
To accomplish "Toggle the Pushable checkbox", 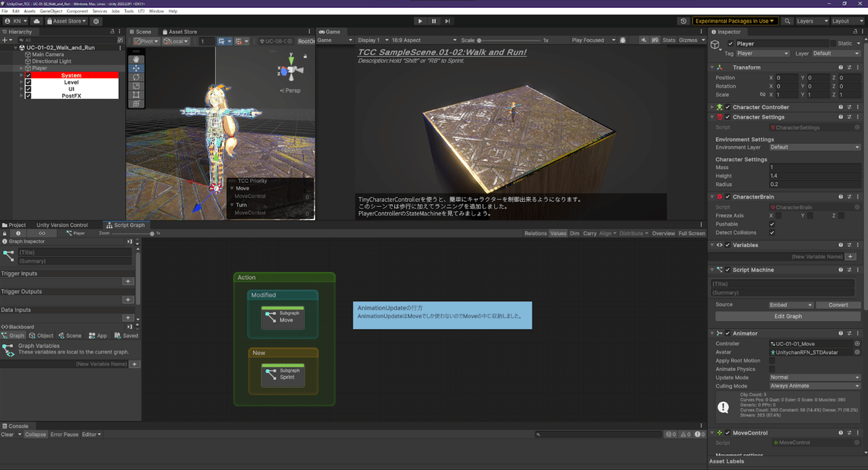I will (773, 224).
